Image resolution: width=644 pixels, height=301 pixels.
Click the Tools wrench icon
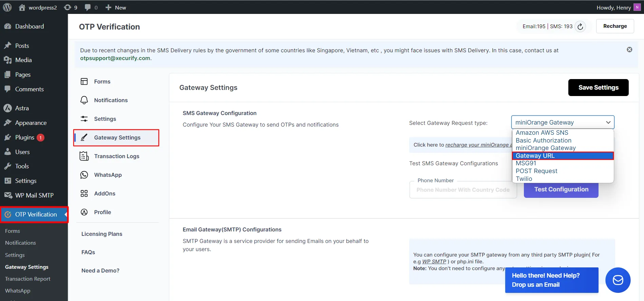(x=7, y=166)
